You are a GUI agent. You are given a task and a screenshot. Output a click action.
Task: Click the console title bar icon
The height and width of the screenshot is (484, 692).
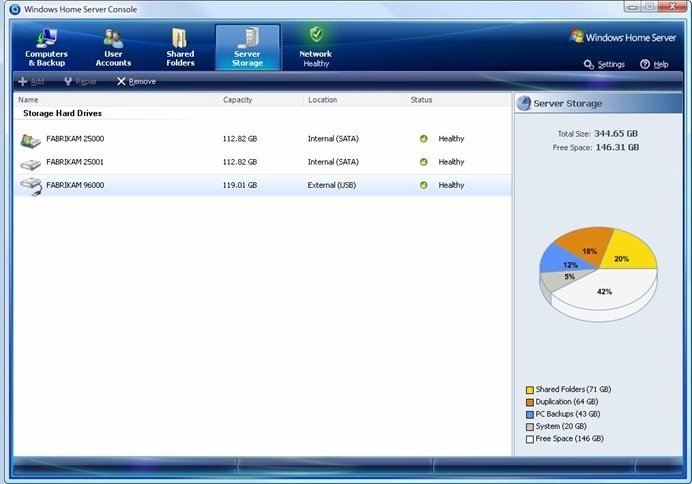tap(15, 9)
